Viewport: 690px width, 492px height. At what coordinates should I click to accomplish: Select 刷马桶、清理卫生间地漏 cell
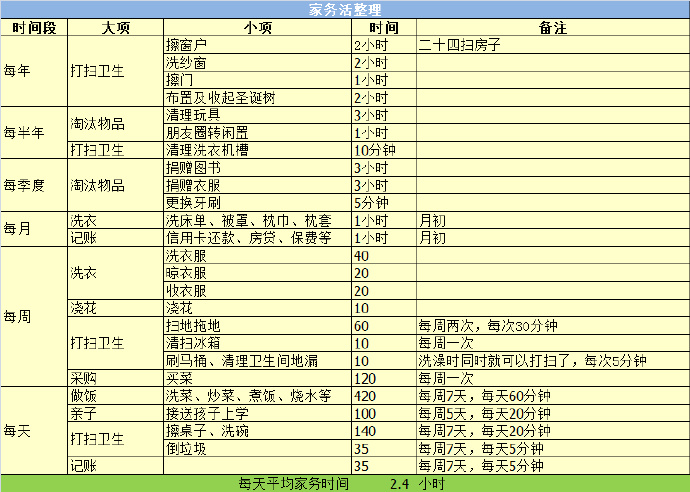(257, 360)
